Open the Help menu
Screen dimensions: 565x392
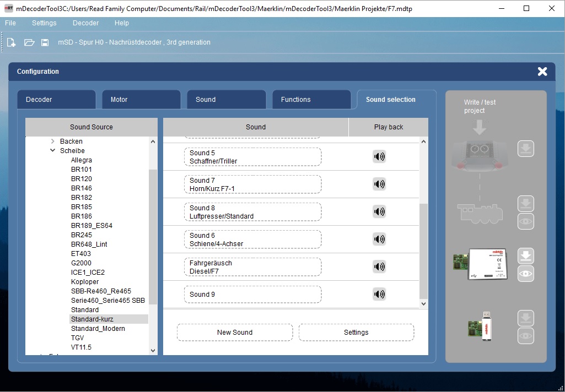pos(122,23)
